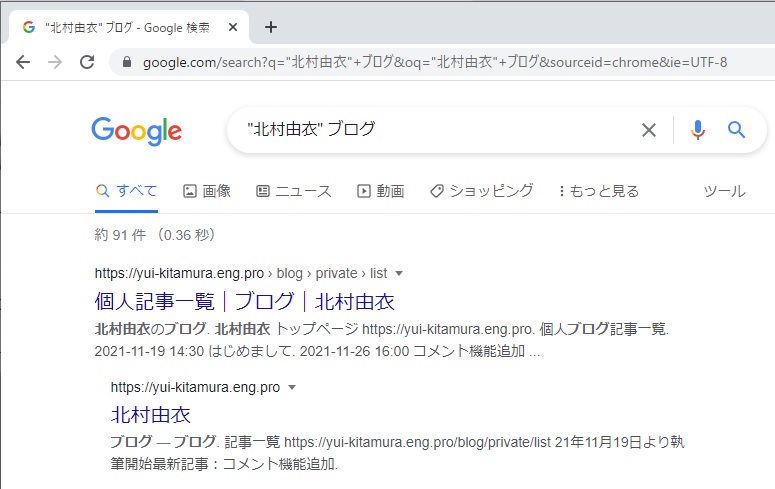775x489 pixels.
Task: Expand the dropdown arrow after indented yui-kitamura.eng.pro URL
Action: pos(292,387)
